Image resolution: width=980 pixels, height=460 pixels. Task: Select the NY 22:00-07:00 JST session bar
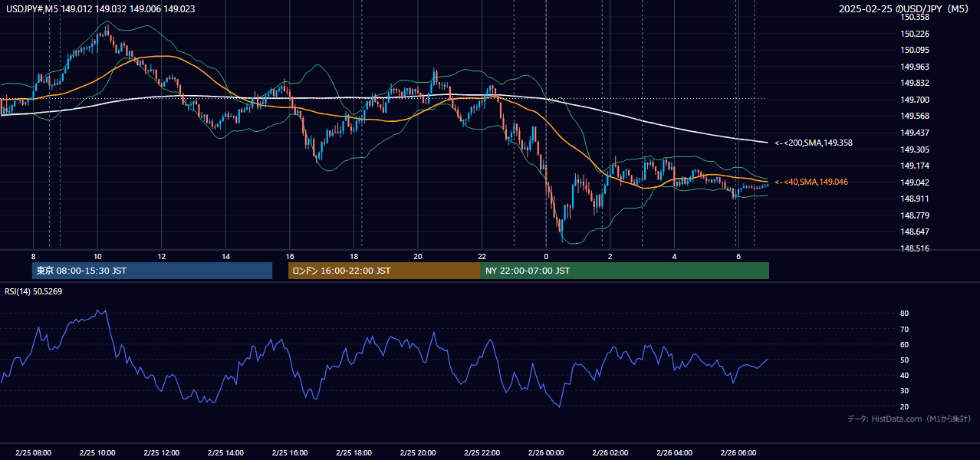625,271
